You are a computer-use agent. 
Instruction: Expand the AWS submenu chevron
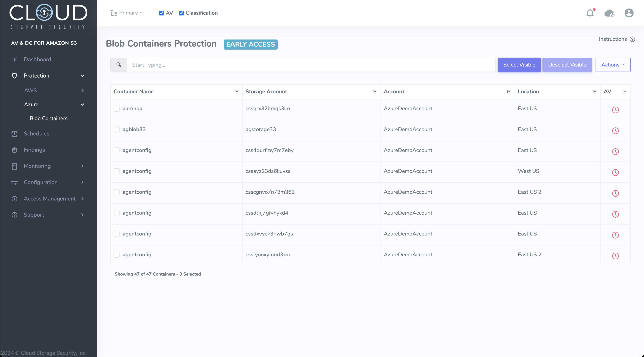pos(83,91)
